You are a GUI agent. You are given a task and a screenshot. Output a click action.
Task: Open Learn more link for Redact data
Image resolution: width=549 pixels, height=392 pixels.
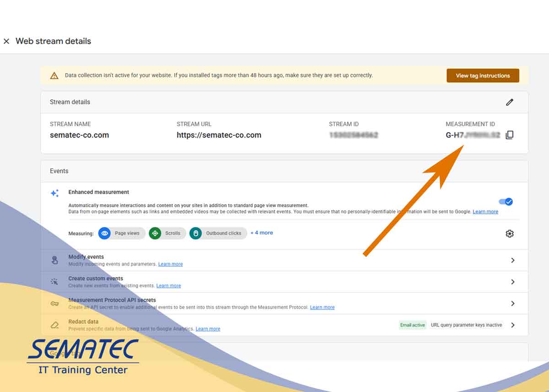click(208, 329)
